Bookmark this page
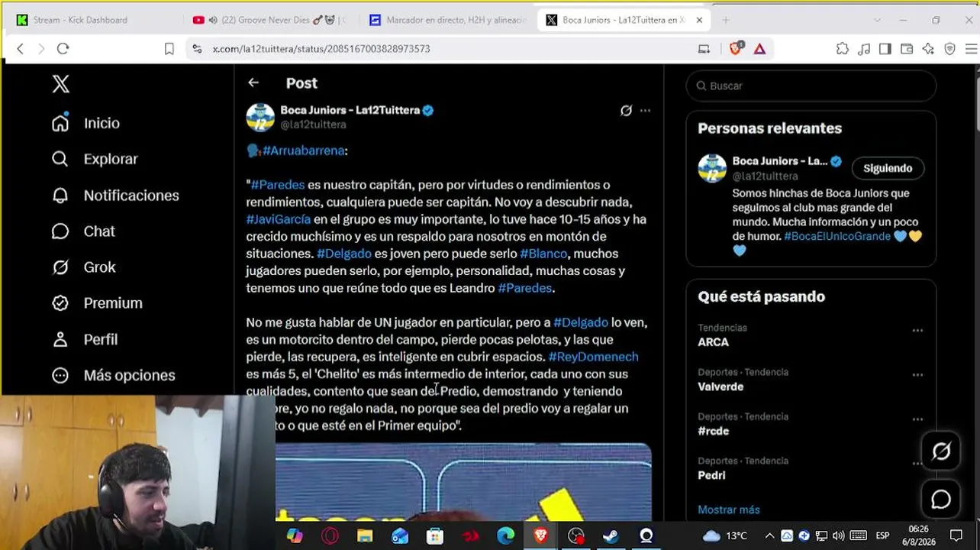Image resolution: width=980 pixels, height=550 pixels. click(x=169, y=49)
